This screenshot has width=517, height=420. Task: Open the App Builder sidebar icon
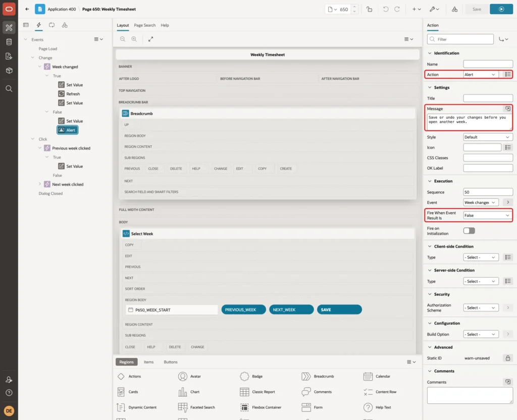(x=9, y=27)
